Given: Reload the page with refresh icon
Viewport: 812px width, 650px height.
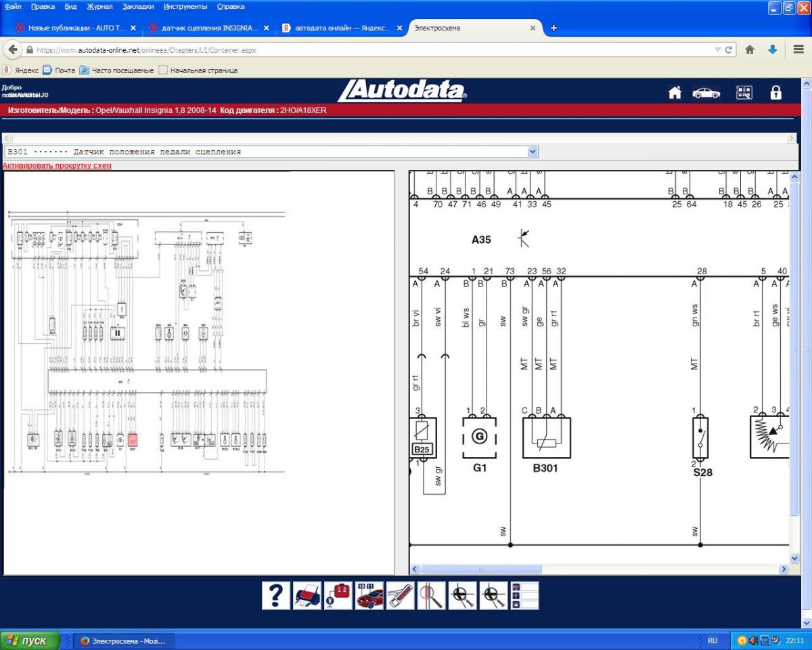Looking at the screenshot, I should pos(729,49).
